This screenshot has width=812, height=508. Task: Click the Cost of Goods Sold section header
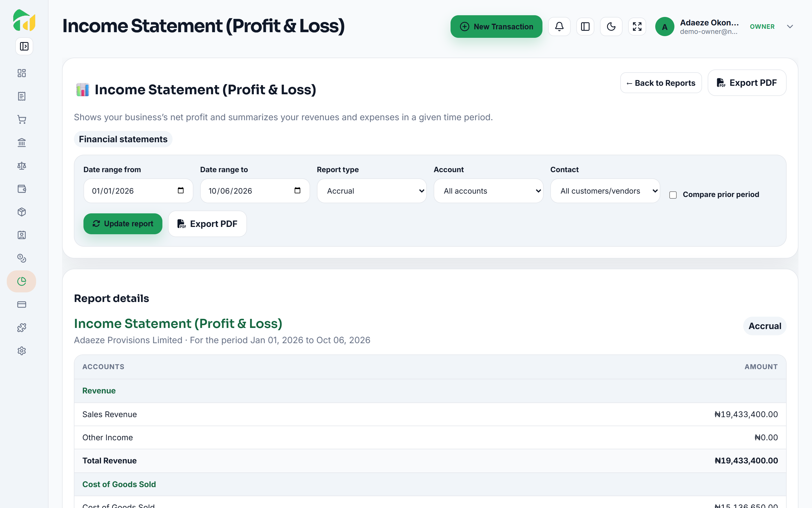coord(430,484)
